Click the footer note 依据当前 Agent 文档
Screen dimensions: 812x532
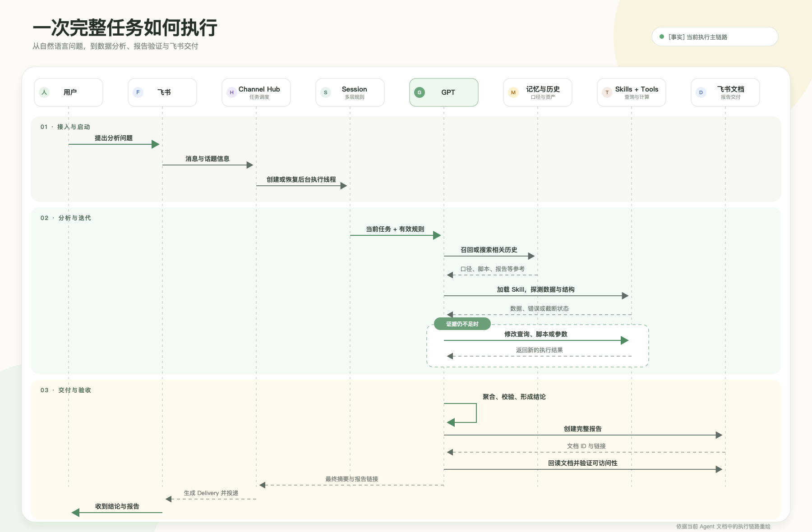click(x=723, y=526)
